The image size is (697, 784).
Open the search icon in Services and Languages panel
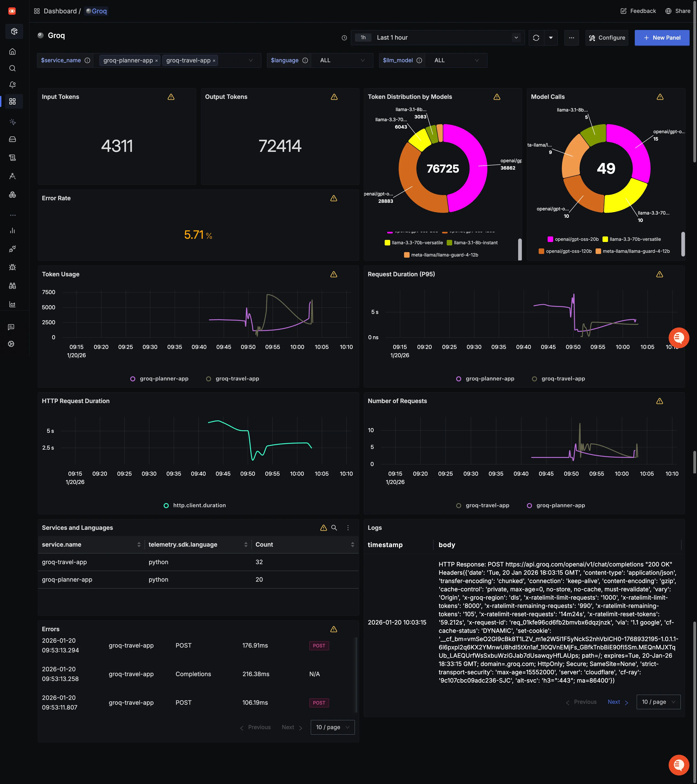tap(334, 528)
